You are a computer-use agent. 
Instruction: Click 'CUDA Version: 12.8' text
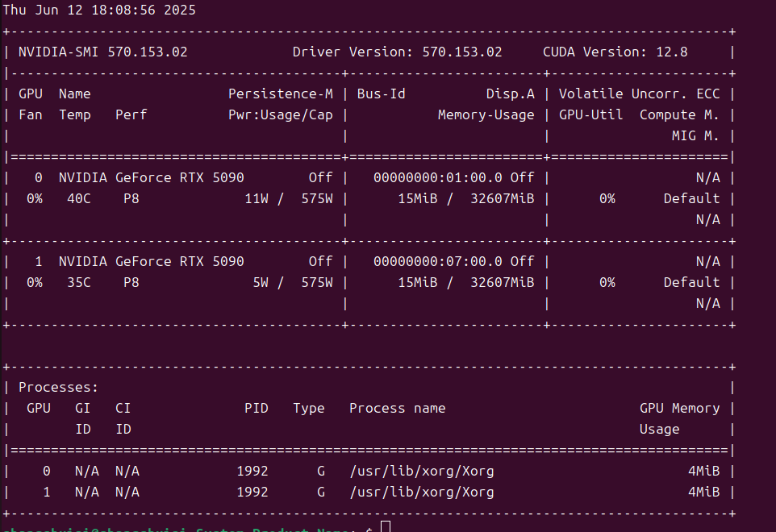click(x=615, y=52)
